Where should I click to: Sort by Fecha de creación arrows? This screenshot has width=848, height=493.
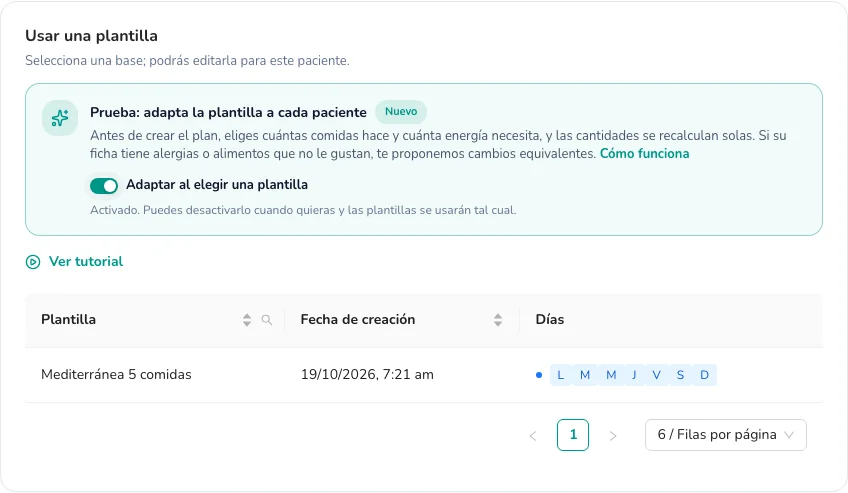pyautogui.click(x=498, y=320)
